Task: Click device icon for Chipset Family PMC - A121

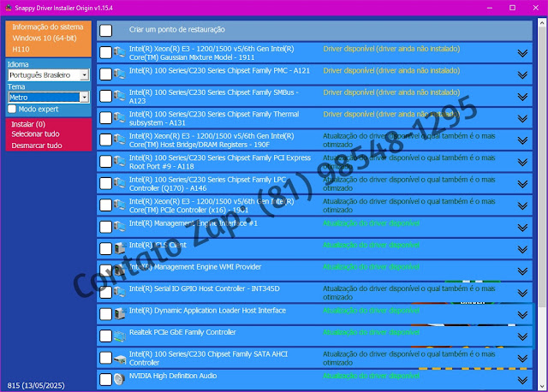Action: [x=120, y=74]
